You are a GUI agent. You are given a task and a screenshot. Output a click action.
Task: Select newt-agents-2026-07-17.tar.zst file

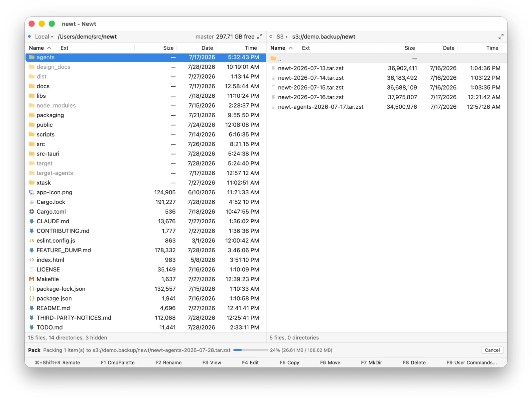387,107
